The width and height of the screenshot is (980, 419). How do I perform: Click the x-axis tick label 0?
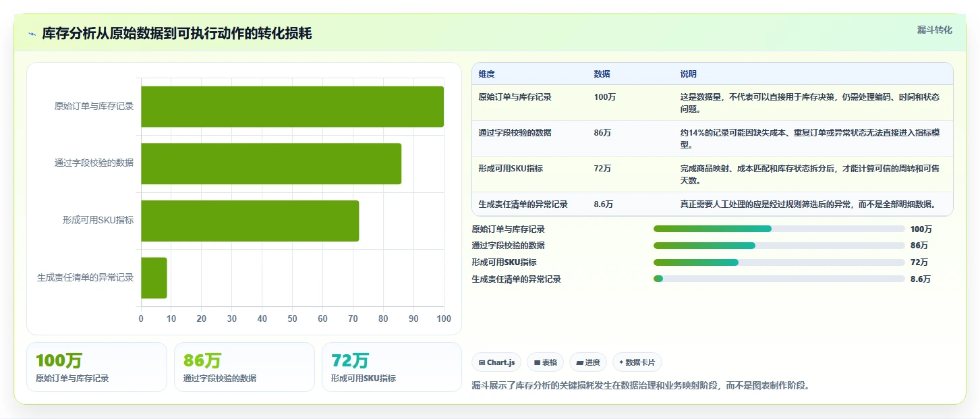coord(141,319)
